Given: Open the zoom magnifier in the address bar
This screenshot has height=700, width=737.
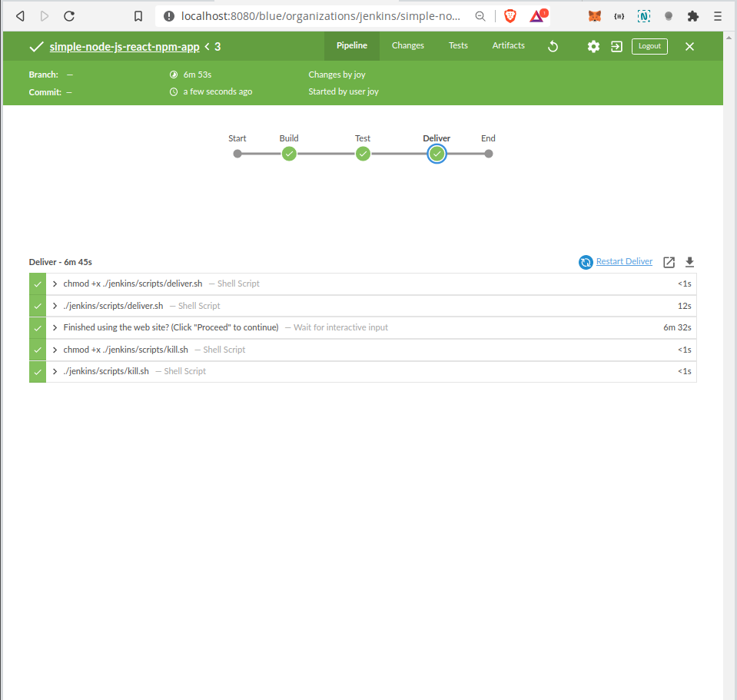Looking at the screenshot, I should 480,16.
